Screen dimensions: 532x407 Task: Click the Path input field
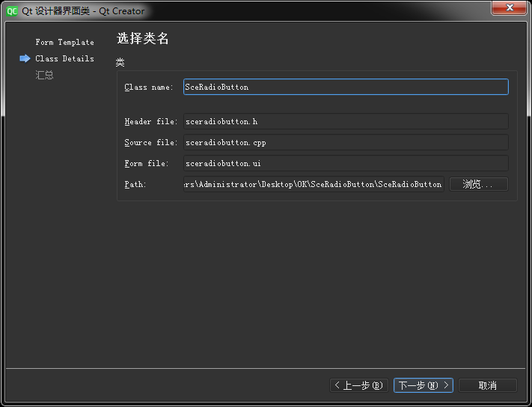(314, 184)
